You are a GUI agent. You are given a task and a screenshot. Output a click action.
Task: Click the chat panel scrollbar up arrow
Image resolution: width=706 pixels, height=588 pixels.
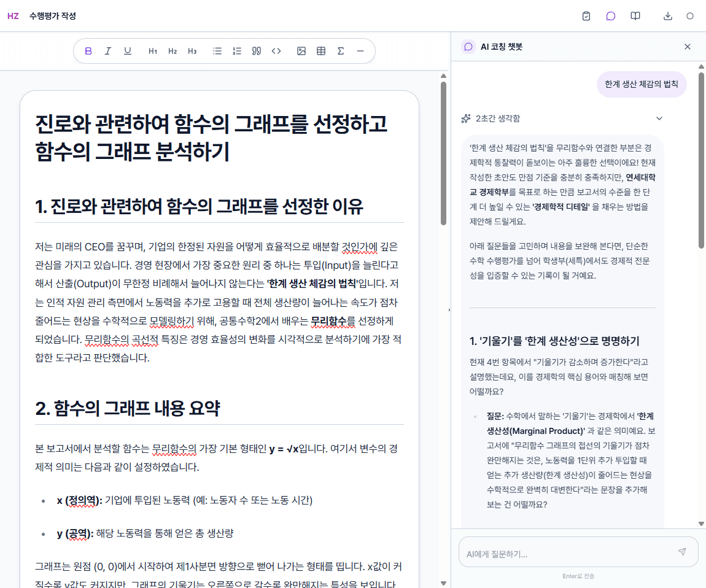[x=701, y=67]
